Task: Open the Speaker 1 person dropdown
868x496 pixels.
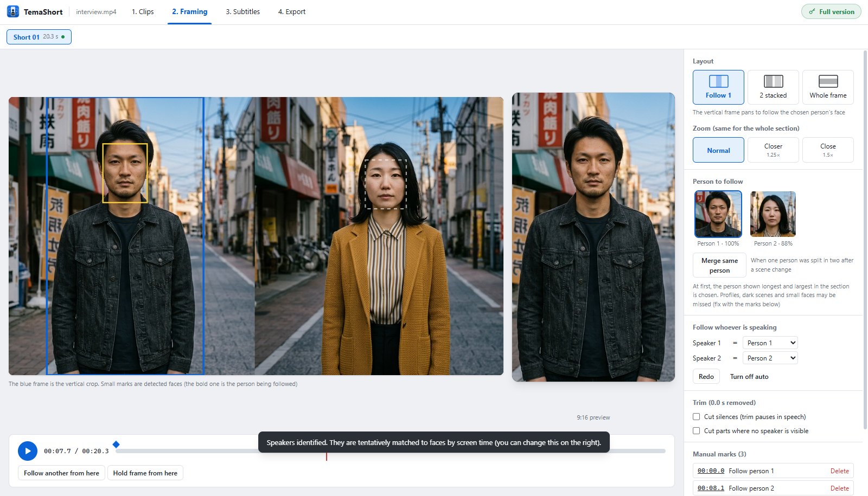Action: pyautogui.click(x=770, y=343)
